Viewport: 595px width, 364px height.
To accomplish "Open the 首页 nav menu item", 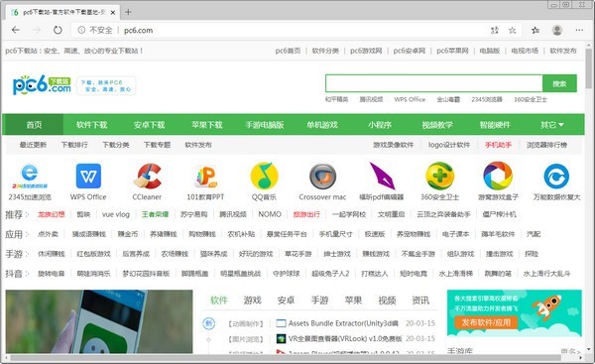I will click(34, 125).
